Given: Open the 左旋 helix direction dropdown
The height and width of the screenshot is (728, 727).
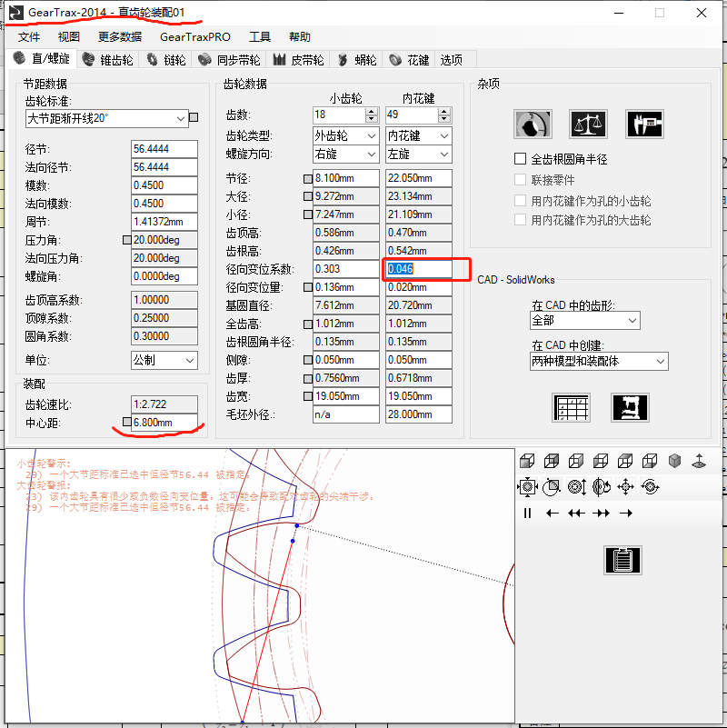Looking at the screenshot, I should click(418, 155).
